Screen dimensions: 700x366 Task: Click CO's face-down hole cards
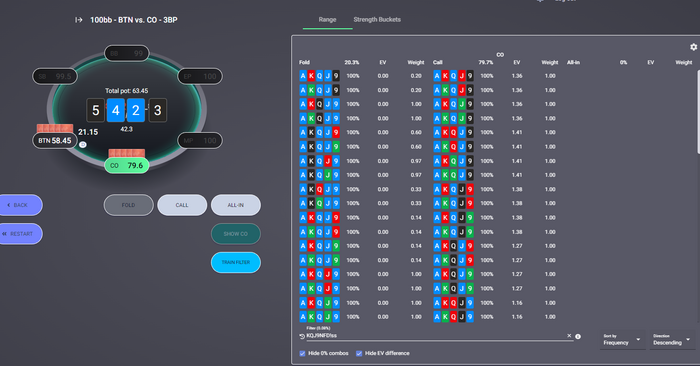127,153
